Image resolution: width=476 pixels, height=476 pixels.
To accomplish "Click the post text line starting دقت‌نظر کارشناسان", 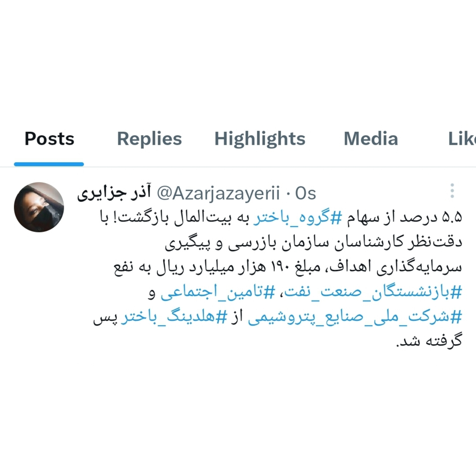I will point(313,243).
